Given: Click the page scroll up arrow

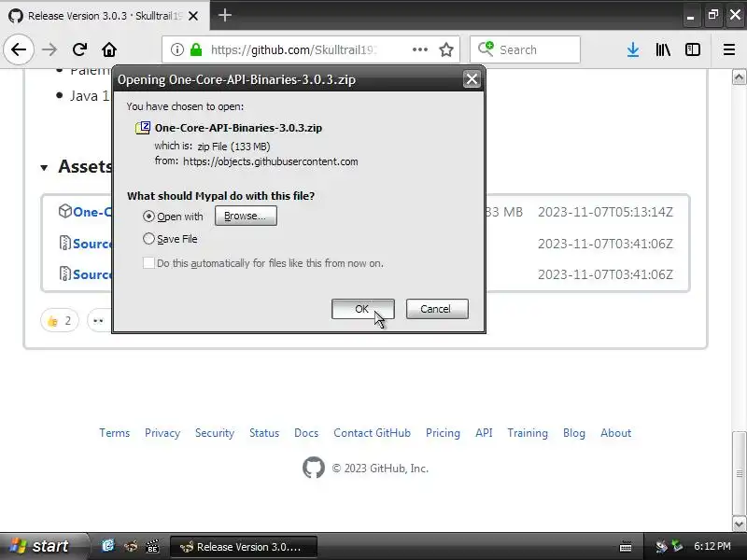Looking at the screenshot, I should (739, 77).
